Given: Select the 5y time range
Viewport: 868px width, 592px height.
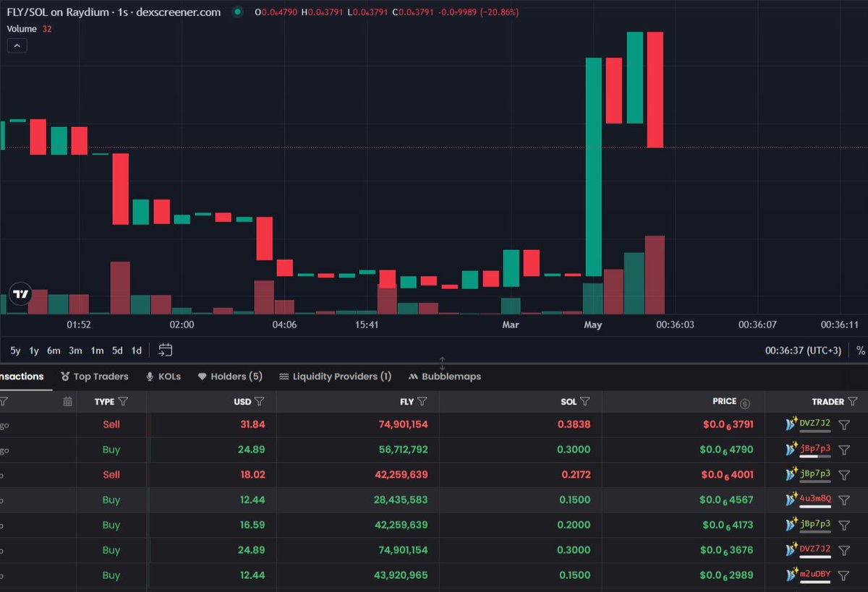Looking at the screenshot, I should click(15, 351).
